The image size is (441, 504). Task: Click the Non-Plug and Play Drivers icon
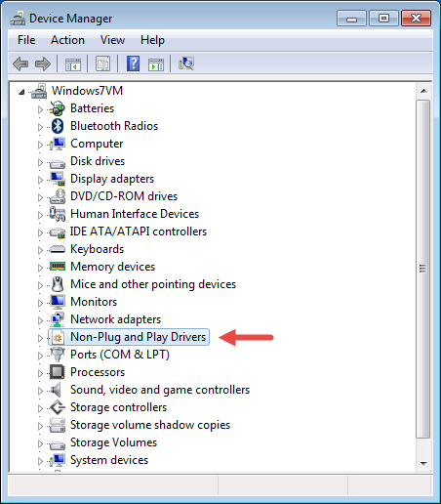coord(58,337)
